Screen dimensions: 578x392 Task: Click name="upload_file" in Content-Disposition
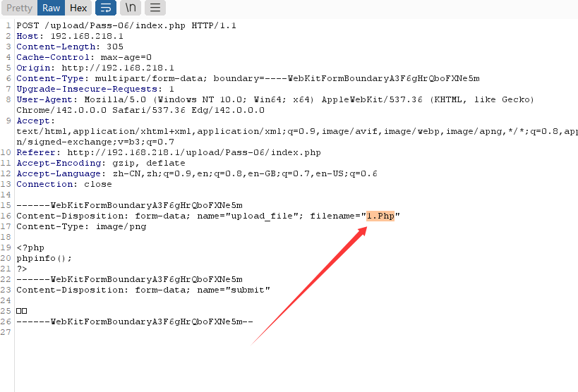click(x=248, y=216)
